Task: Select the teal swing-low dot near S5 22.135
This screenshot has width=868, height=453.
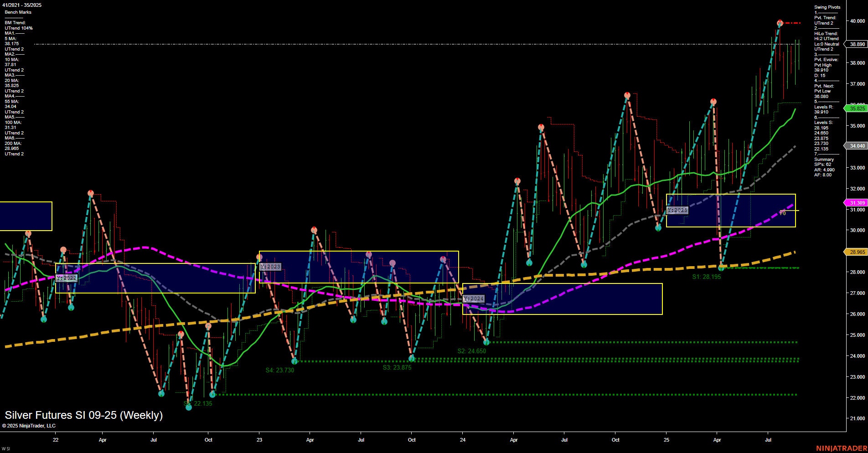Action: coord(189,408)
